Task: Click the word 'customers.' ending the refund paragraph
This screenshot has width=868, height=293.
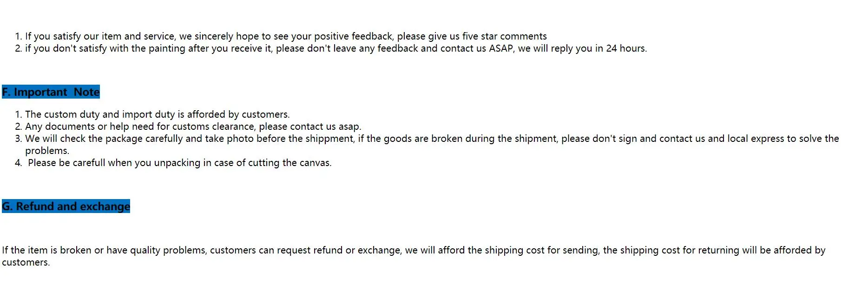Action: [26, 262]
